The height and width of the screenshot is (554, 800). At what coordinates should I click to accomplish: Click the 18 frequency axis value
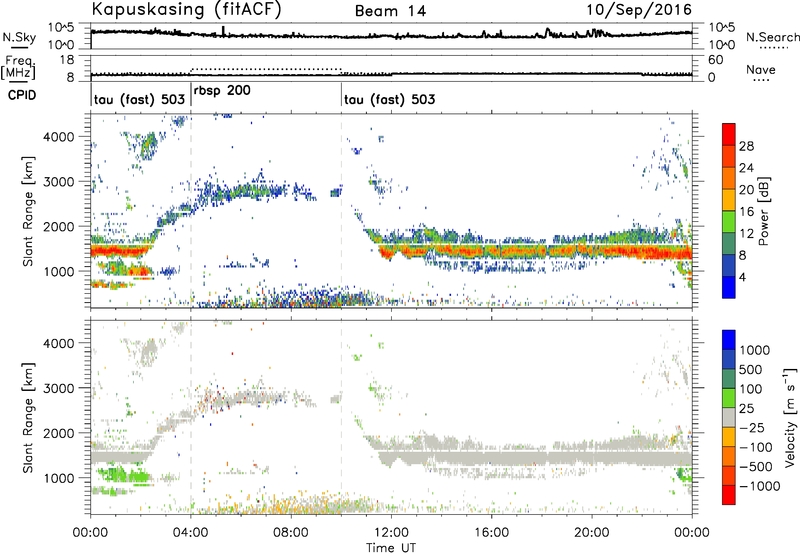click(66, 60)
